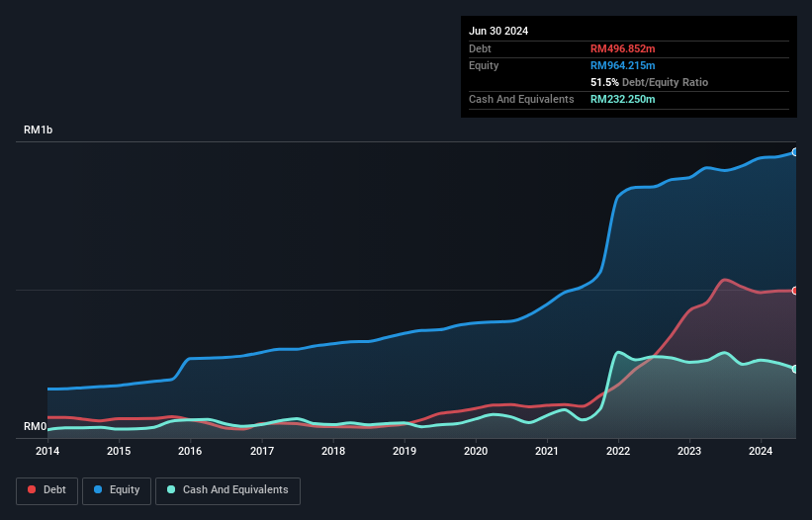The height and width of the screenshot is (520, 812).
Task: Click the red Debt endpoint marker
Action: [795, 291]
